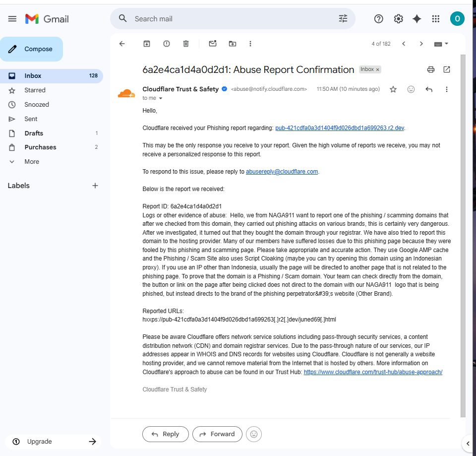Open Inbox folder
This screenshot has height=456, width=476.
(52, 76)
